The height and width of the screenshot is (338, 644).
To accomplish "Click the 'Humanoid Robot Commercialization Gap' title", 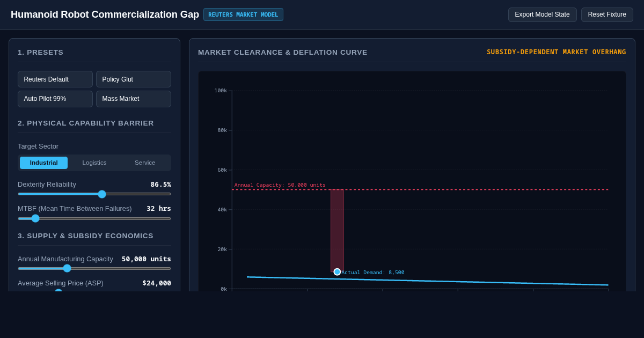I will pyautogui.click(x=105, y=14).
